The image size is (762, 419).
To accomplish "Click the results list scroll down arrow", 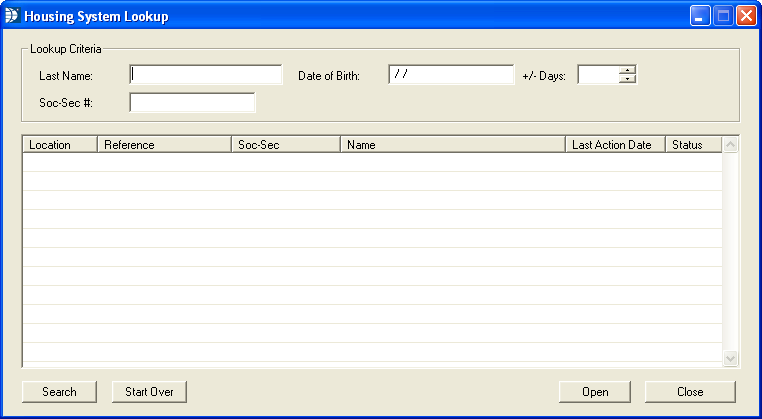I will point(730,359).
